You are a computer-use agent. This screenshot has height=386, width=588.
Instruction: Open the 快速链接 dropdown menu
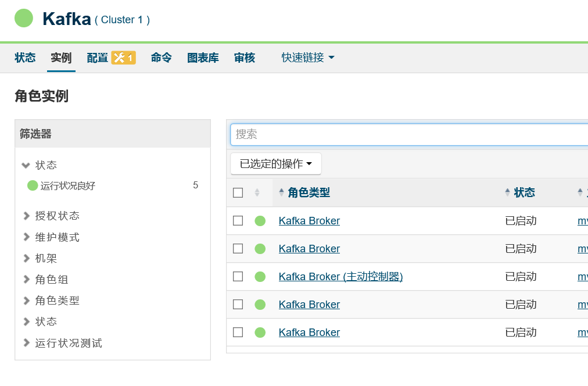(x=307, y=58)
